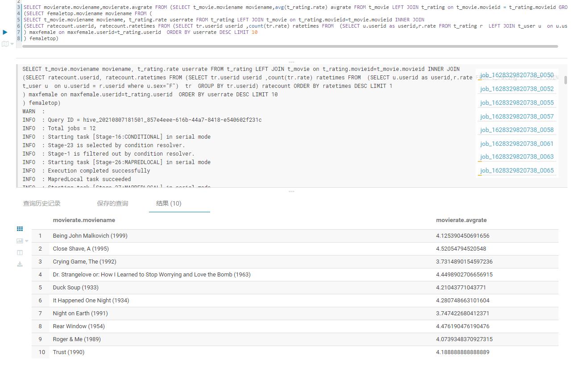588x367 pixels.
Task: Click row number 10 in results
Action: pyautogui.click(x=41, y=352)
